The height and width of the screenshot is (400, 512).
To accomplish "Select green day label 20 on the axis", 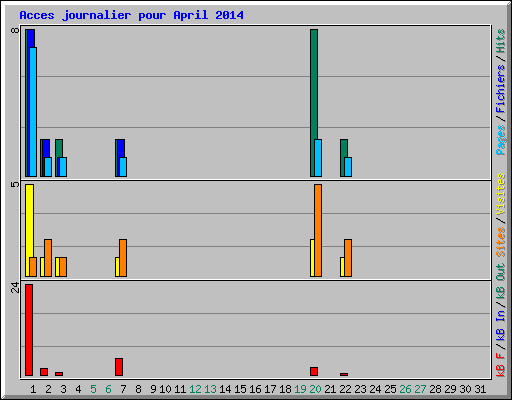I will click(x=315, y=389).
